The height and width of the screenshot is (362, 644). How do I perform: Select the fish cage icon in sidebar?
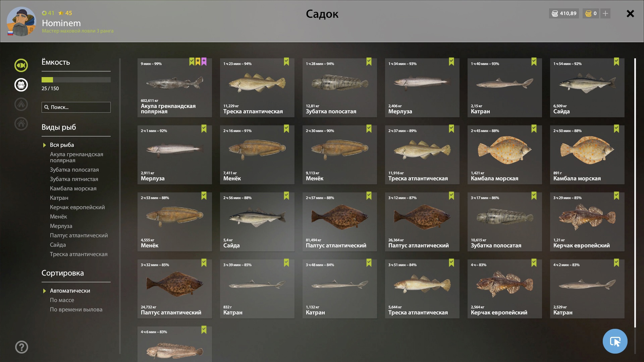coord(21,84)
